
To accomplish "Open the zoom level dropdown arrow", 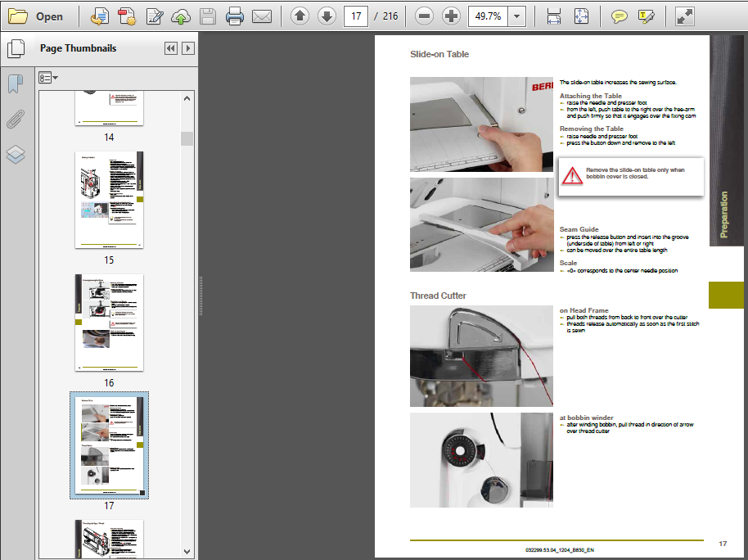I will point(516,16).
